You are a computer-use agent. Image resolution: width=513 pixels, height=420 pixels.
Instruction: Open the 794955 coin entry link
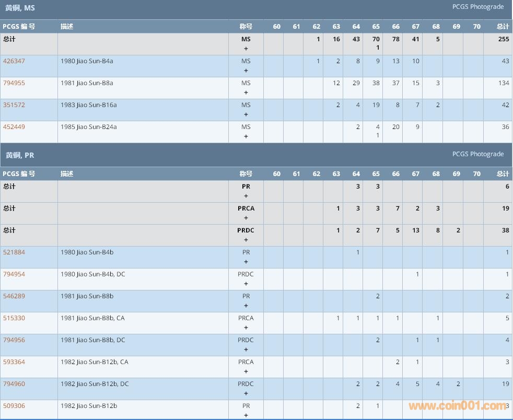pyautogui.click(x=14, y=83)
